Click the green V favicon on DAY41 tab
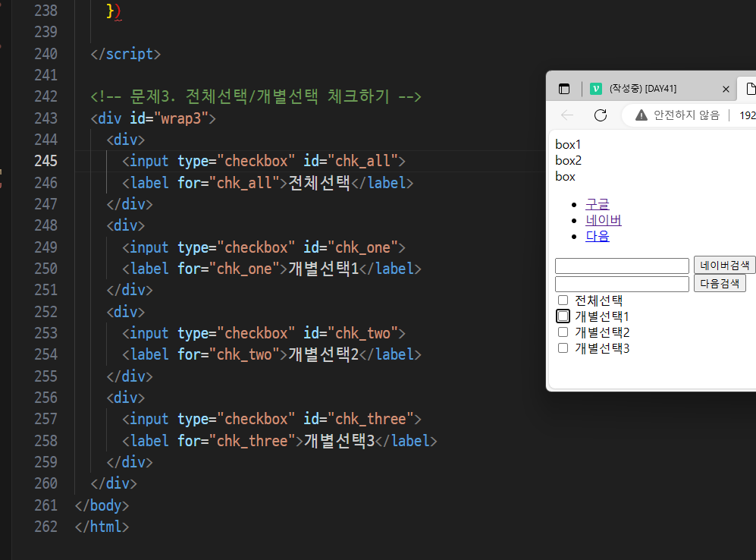 coord(596,89)
